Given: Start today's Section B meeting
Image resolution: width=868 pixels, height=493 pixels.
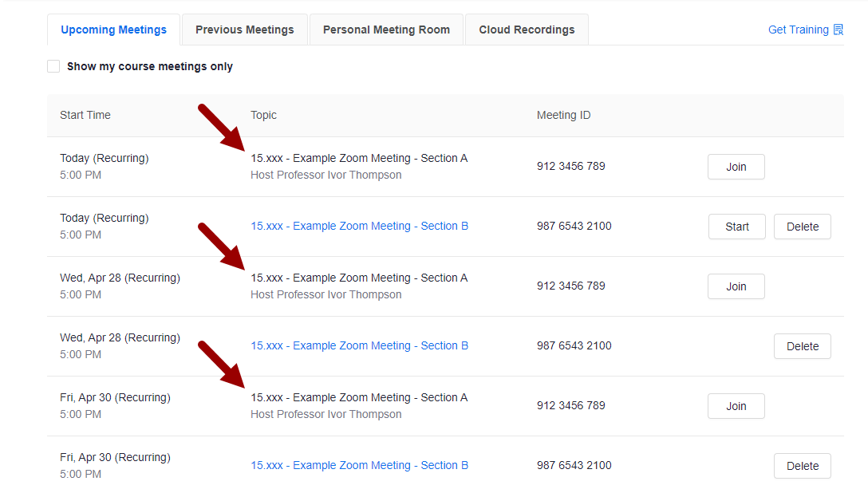Looking at the screenshot, I should pos(736,226).
